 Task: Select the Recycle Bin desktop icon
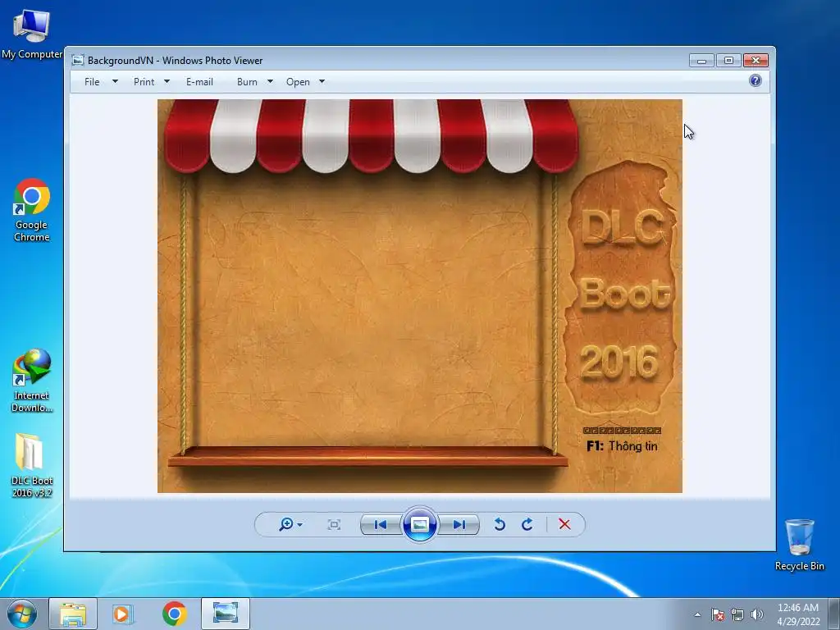(x=799, y=545)
